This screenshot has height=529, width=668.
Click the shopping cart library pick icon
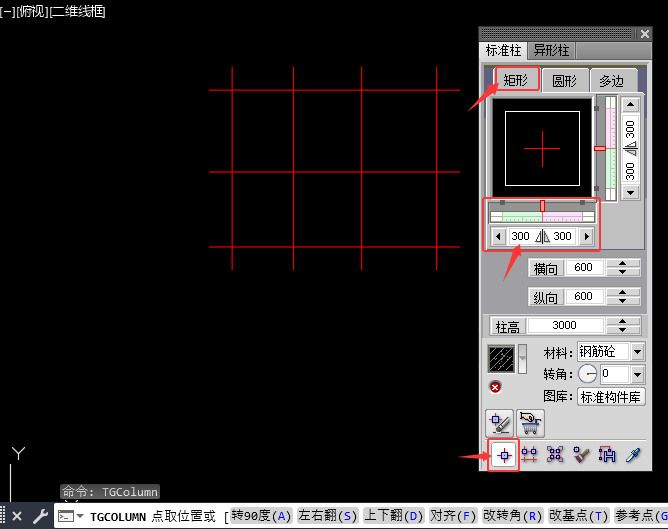click(x=530, y=423)
